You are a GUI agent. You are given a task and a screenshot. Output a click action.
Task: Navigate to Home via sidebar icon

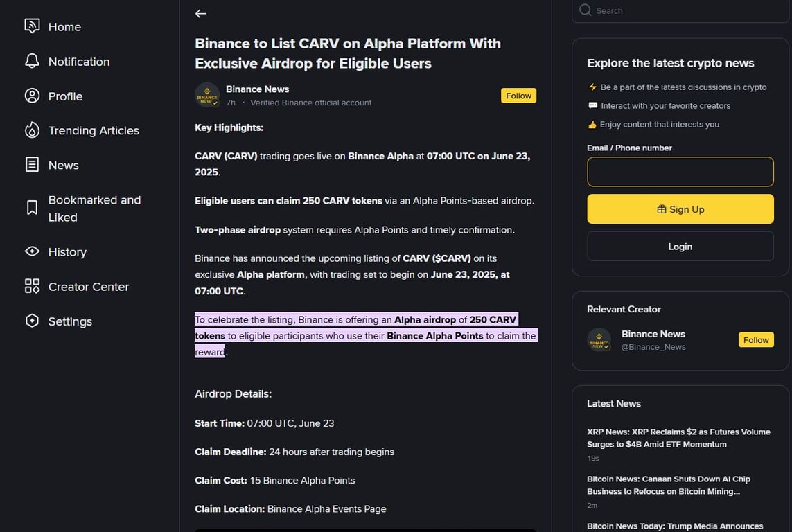coord(32,25)
